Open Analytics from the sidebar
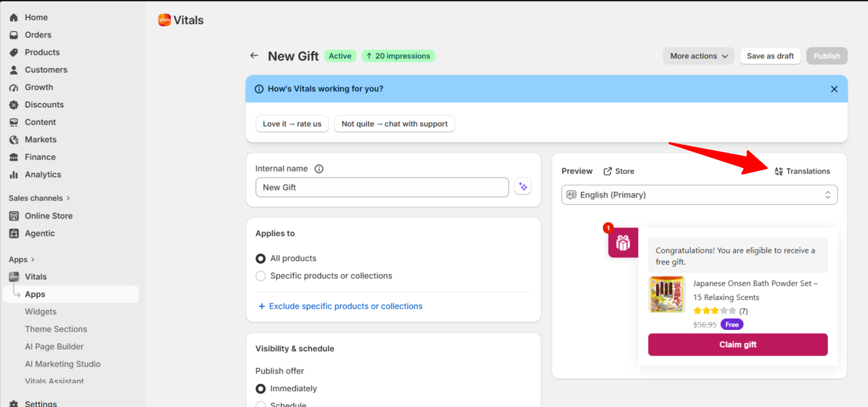This screenshot has width=868, height=407. point(43,175)
